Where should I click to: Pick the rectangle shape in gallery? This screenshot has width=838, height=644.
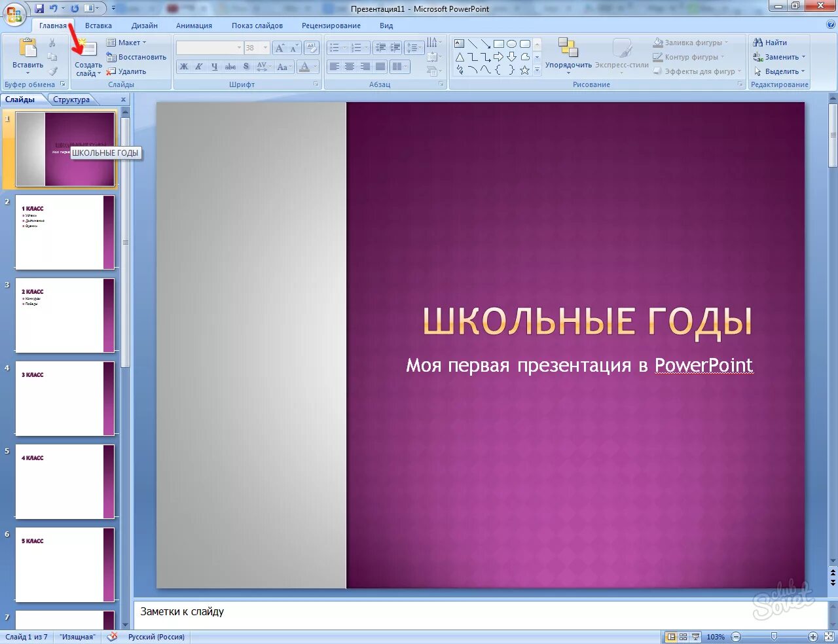tap(498, 44)
